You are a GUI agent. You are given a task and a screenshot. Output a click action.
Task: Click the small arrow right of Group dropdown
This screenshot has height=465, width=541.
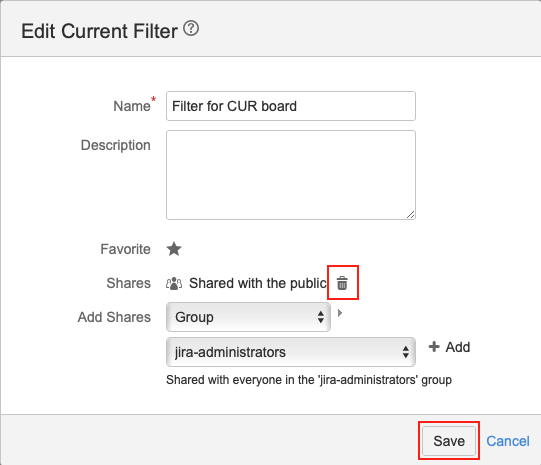click(x=340, y=313)
